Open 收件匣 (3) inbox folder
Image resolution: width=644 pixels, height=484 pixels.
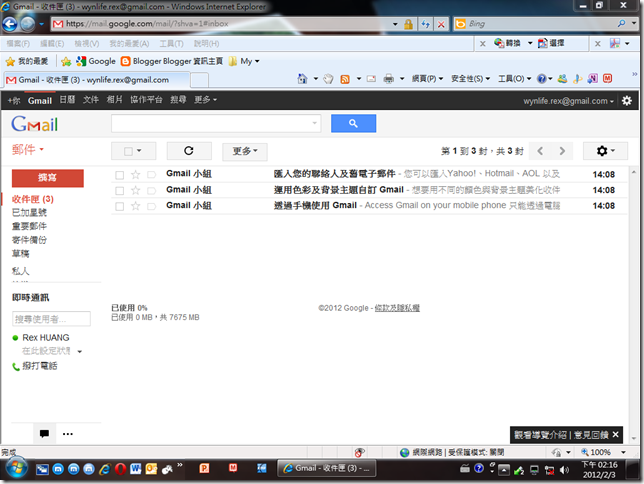(x=32, y=199)
